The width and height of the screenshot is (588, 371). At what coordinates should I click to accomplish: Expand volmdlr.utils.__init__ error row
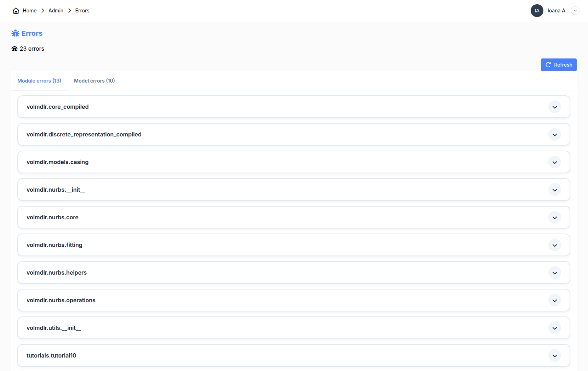coord(554,328)
